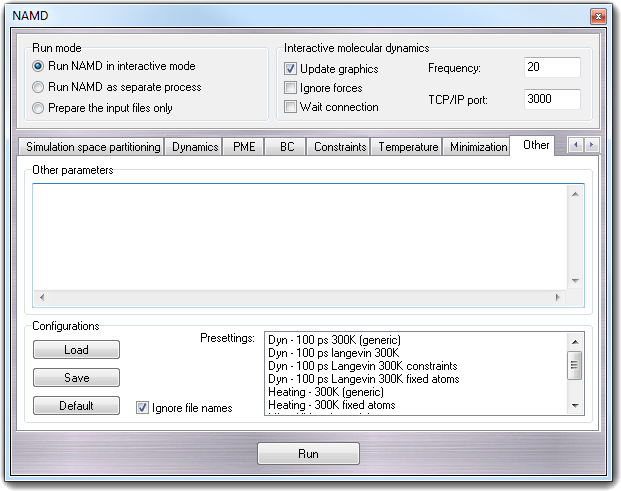Click the Frequency input field
The height and width of the screenshot is (491, 621).
coord(552,67)
